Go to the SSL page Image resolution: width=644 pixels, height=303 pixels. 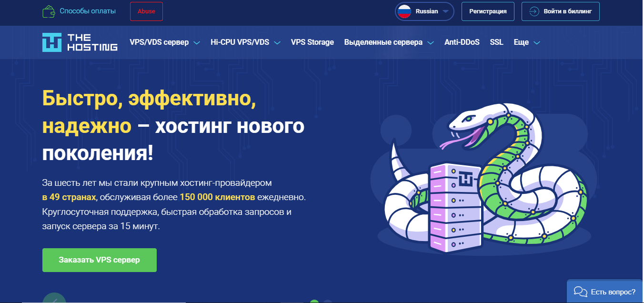(x=496, y=42)
